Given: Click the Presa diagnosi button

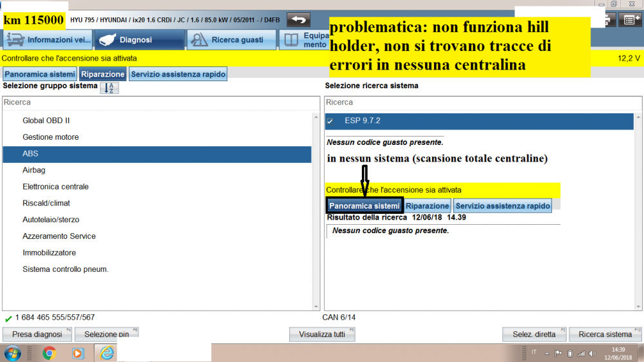Looking at the screenshot, I should (37, 334).
